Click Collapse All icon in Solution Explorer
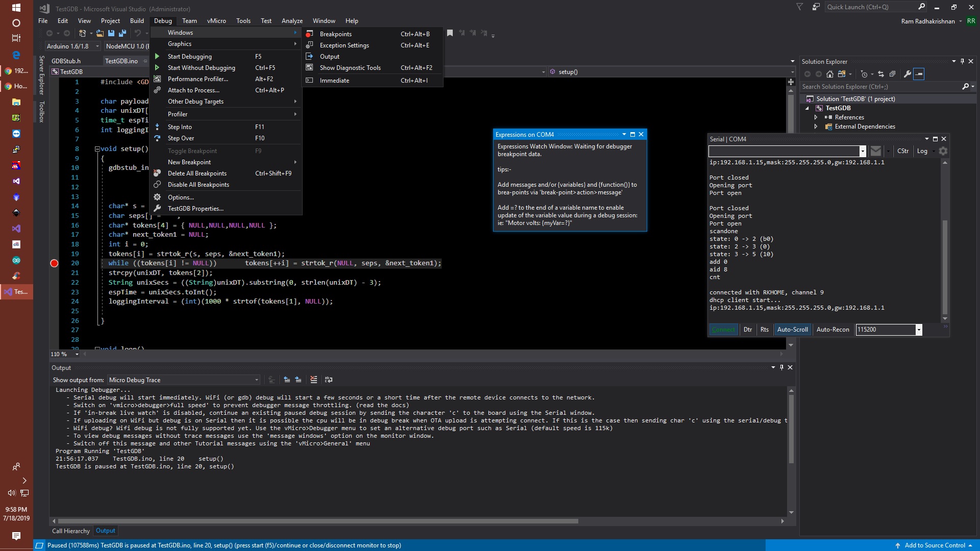The height and width of the screenshot is (551, 980). pos(892,74)
